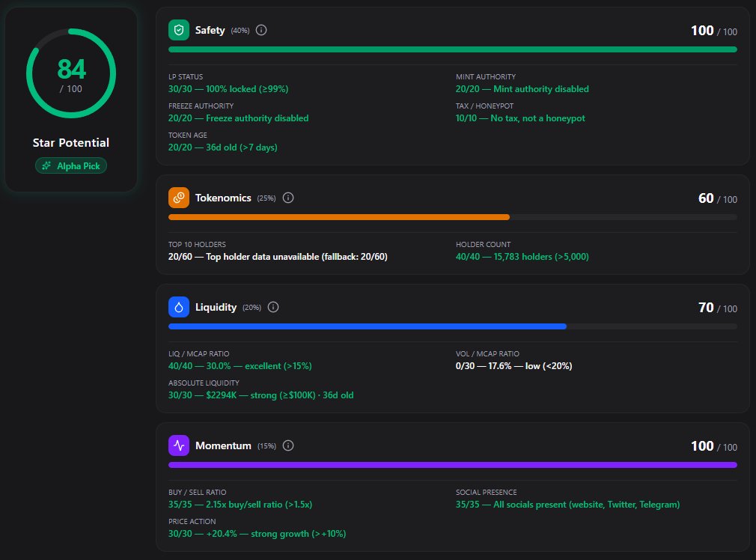This screenshot has height=560, width=756.
Task: Open the Tokenomics info icon
Action: pyautogui.click(x=288, y=198)
